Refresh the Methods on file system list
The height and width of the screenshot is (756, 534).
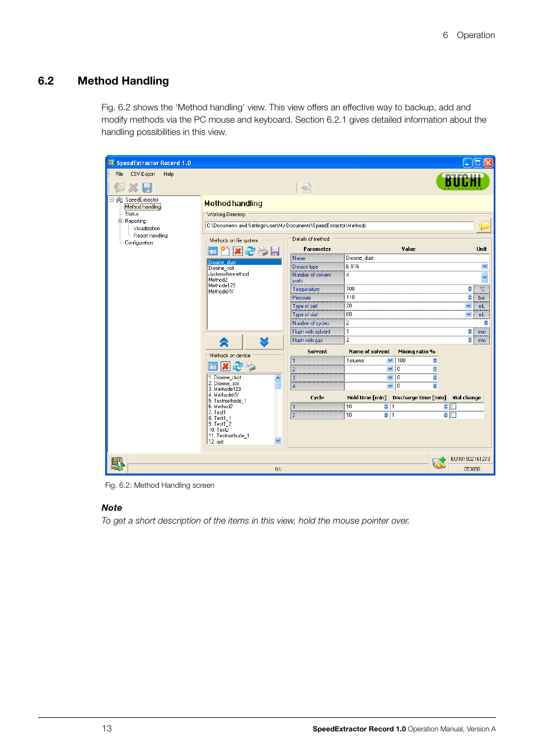point(250,251)
